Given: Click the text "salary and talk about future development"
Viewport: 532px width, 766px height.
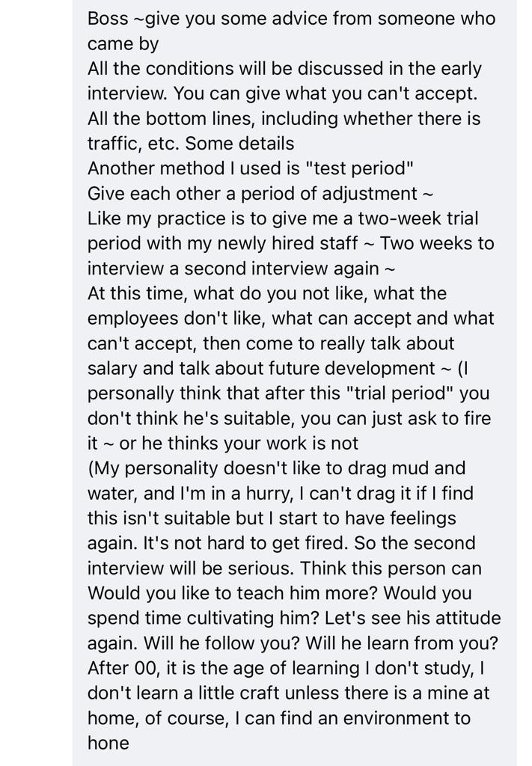Looking at the screenshot, I should [261, 368].
